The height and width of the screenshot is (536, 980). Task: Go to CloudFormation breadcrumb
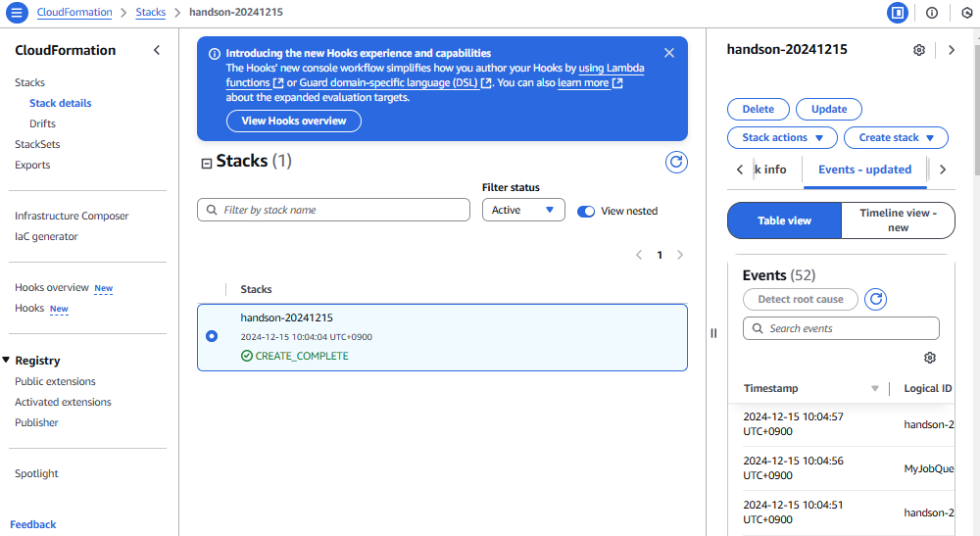(74, 12)
